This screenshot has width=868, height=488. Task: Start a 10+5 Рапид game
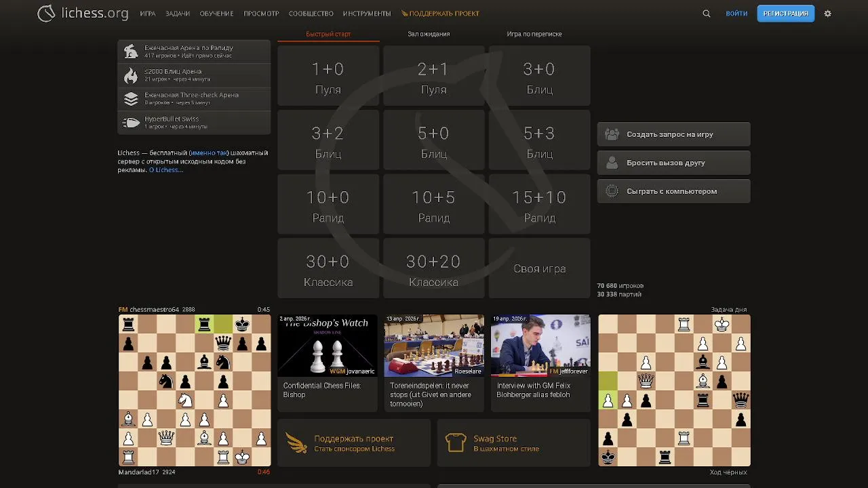tap(434, 204)
